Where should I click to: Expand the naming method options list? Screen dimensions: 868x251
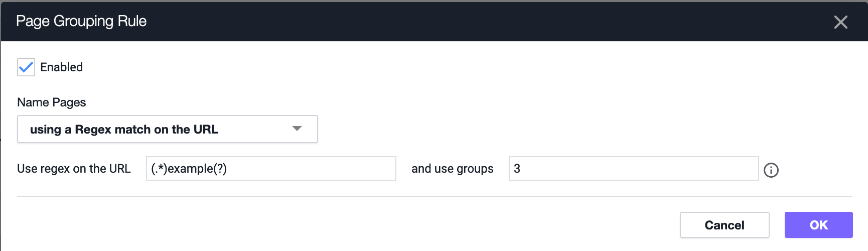tap(168, 129)
